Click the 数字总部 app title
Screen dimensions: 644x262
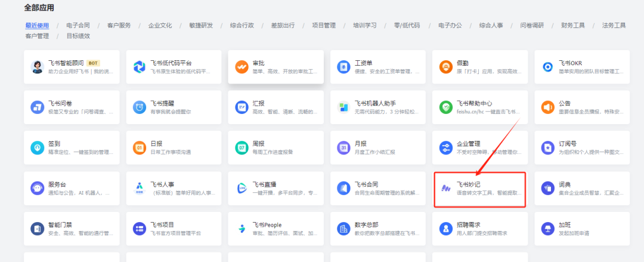coord(367,224)
